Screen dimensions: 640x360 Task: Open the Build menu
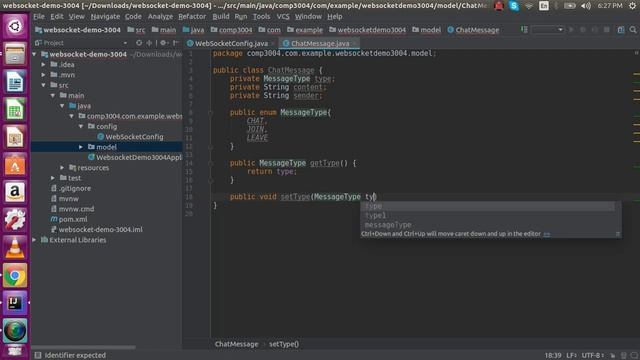[x=220, y=17]
